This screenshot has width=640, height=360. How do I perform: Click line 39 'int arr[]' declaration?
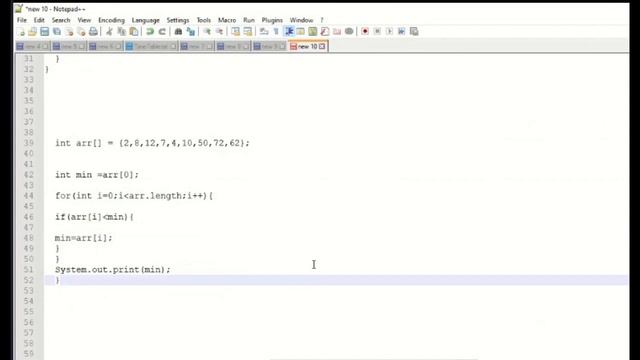click(x=152, y=143)
